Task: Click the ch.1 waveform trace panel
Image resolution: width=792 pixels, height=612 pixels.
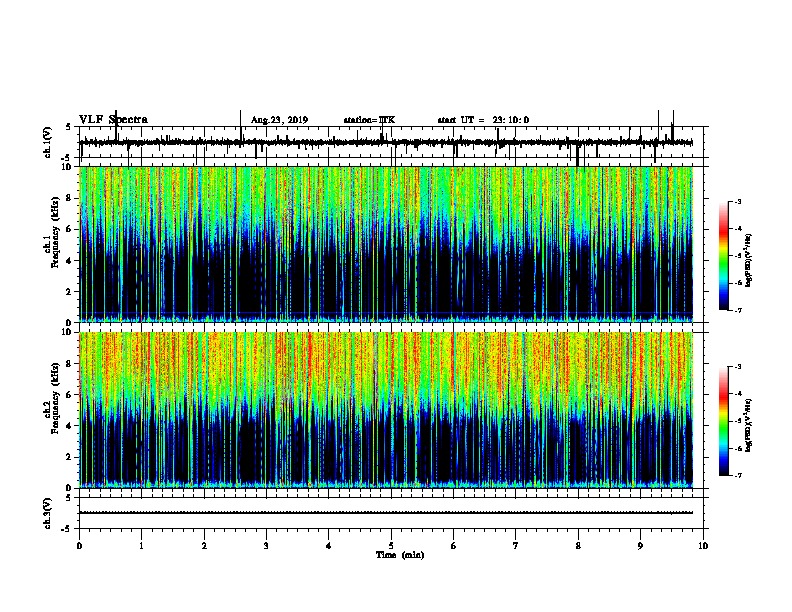Action: tap(391, 142)
